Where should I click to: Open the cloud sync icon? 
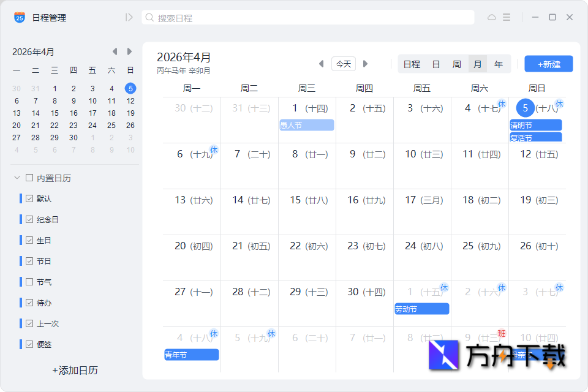coord(492,17)
